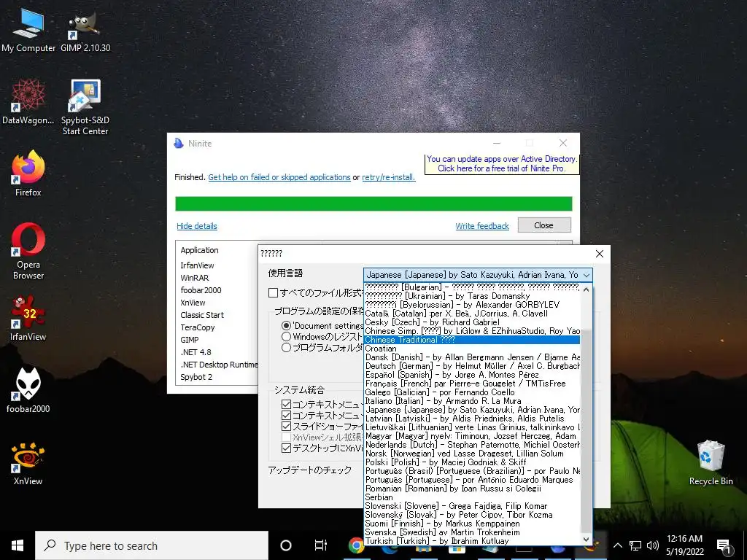The height and width of the screenshot is (560, 747).
Task: Choose Turkish by Ibrahim Kutluay
Action: pos(472,541)
